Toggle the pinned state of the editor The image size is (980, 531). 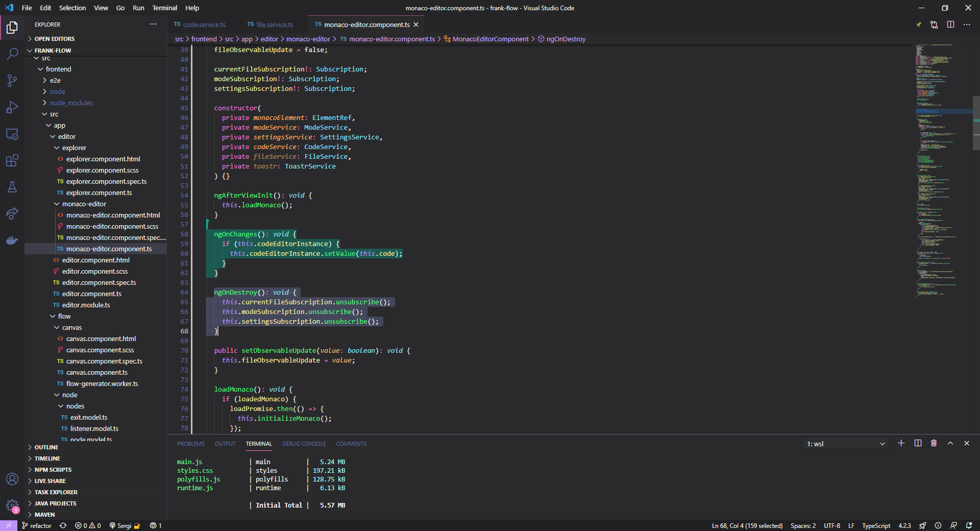[x=918, y=24]
